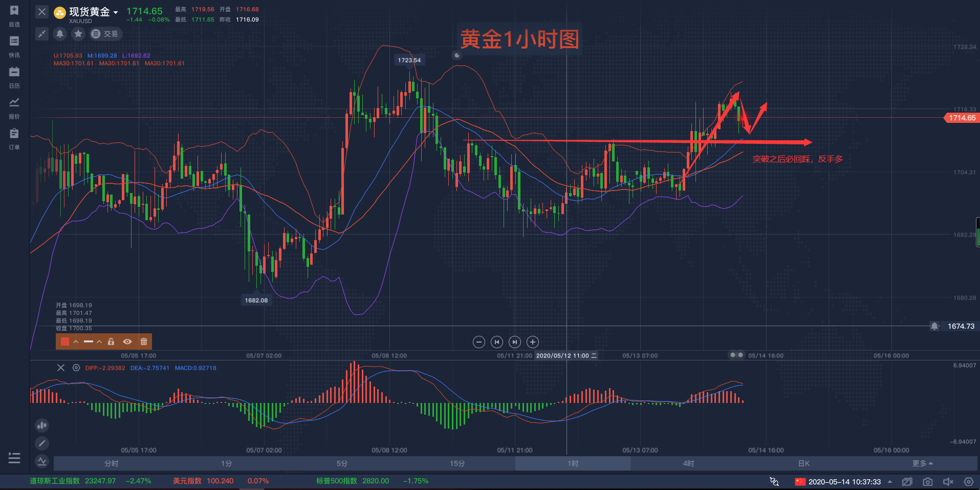Switch to the 15分 timeframe tab

pyautogui.click(x=458, y=463)
